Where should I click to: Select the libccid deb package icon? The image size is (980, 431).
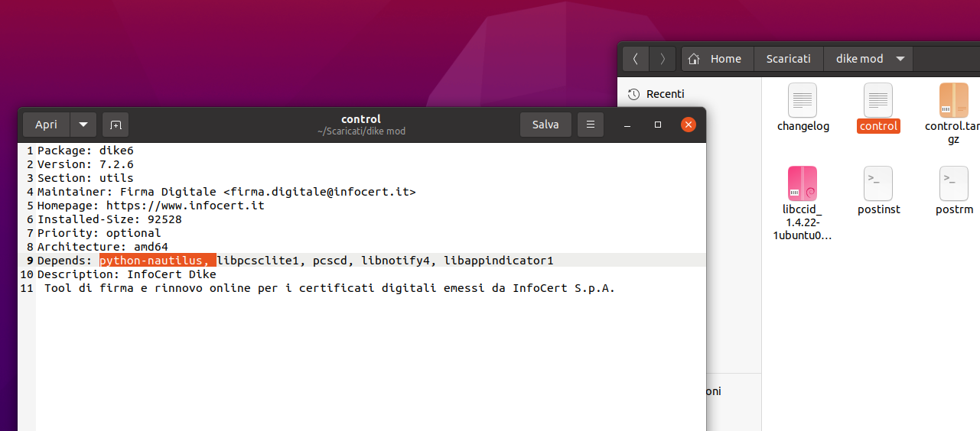[x=803, y=183]
